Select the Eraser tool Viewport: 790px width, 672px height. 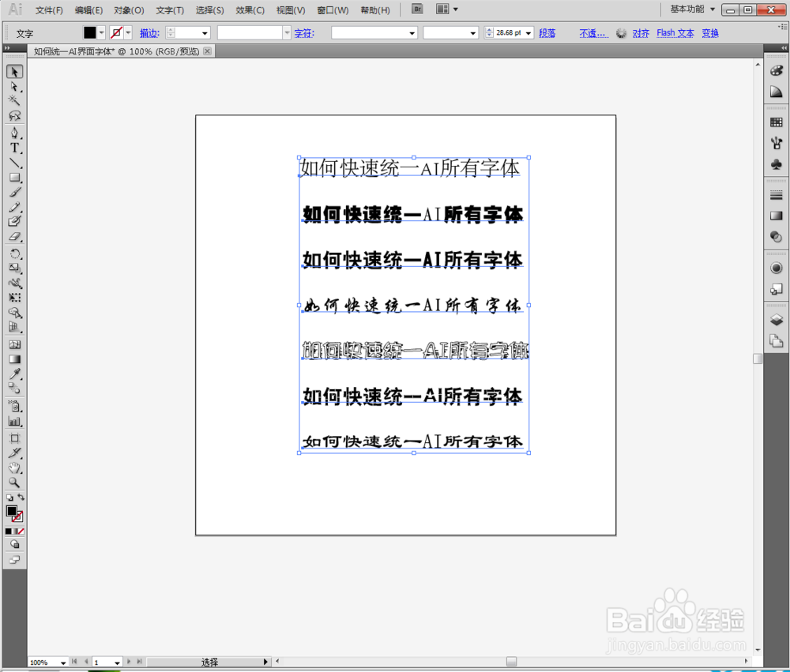[14, 237]
